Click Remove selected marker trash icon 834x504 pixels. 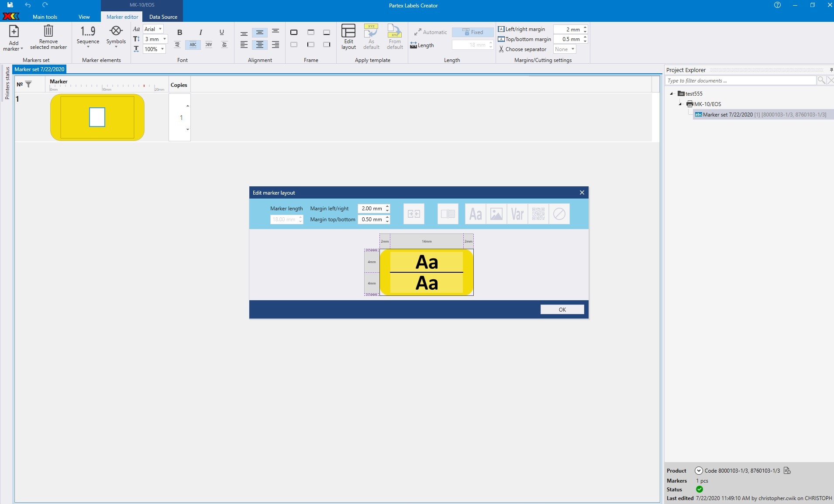tap(48, 31)
